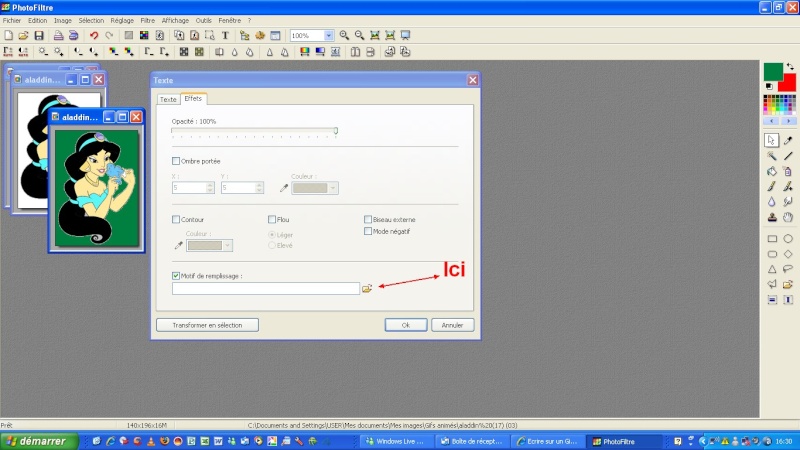Image resolution: width=800 pixels, height=450 pixels.
Task: Click the Print icon in the toolbar
Action: tap(58, 35)
